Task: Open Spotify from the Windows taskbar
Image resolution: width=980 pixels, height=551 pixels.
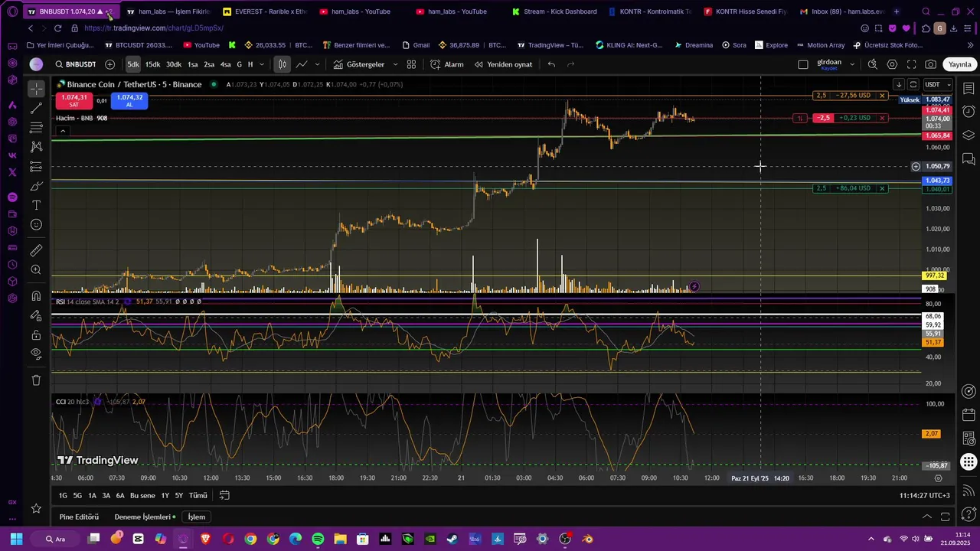Action: click(318, 539)
